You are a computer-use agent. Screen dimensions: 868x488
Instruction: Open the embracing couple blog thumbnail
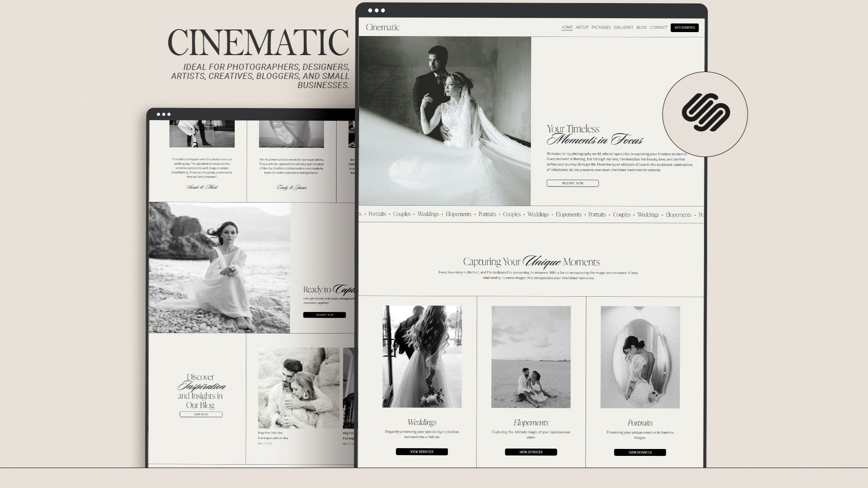click(x=299, y=388)
